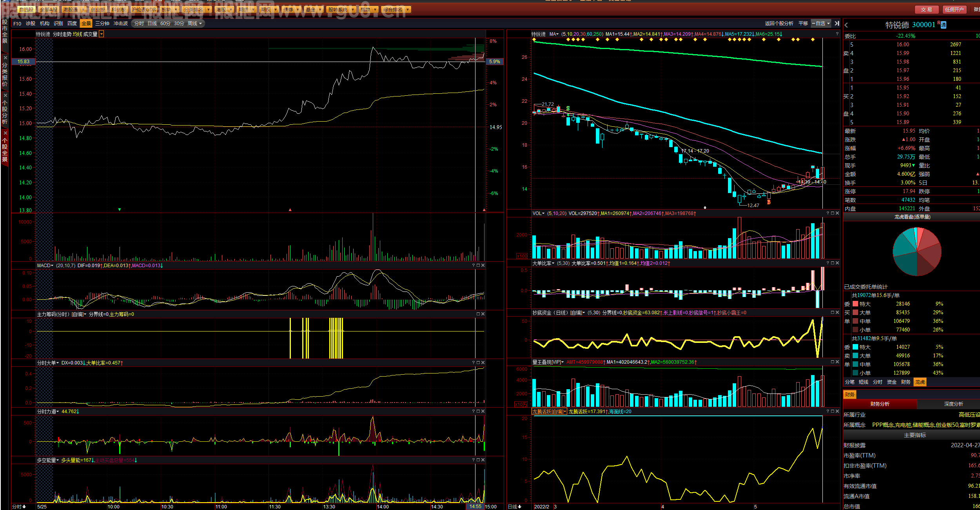Click the 平移 pan button
The width and height of the screenshot is (980, 510).
pos(803,24)
